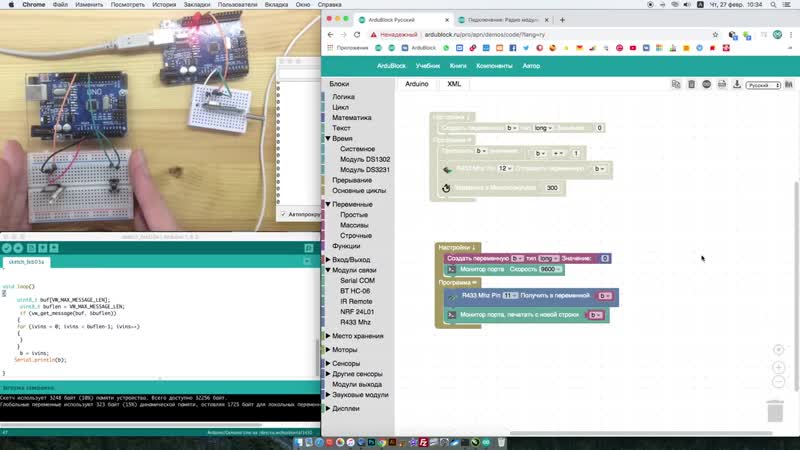Image resolution: width=800 pixels, height=450 pixels.
Task: Click the Arduino IDE Save sketch icon
Action: (x=54, y=248)
